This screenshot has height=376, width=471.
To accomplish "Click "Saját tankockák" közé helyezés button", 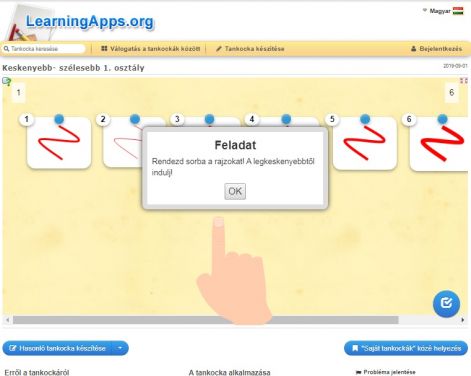I will click(406, 348).
